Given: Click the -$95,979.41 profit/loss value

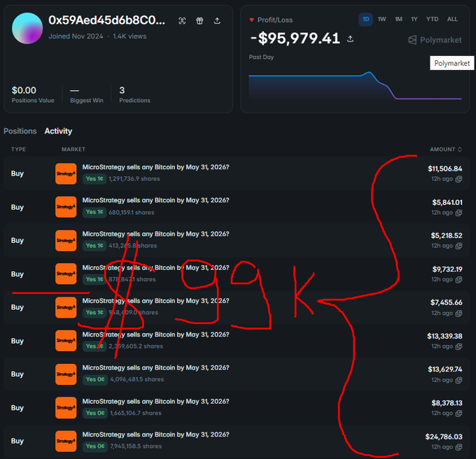Looking at the screenshot, I should click(295, 38).
